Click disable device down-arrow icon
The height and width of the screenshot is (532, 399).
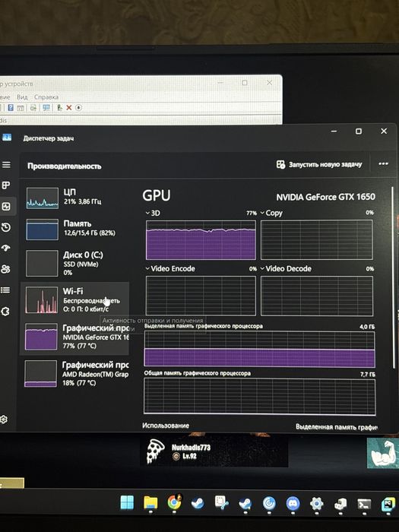click(79, 108)
